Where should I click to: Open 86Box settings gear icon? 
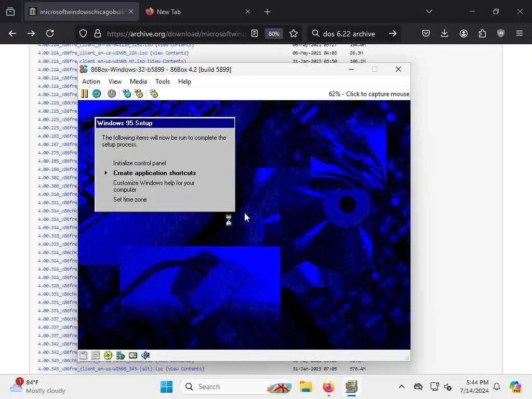pos(154,94)
